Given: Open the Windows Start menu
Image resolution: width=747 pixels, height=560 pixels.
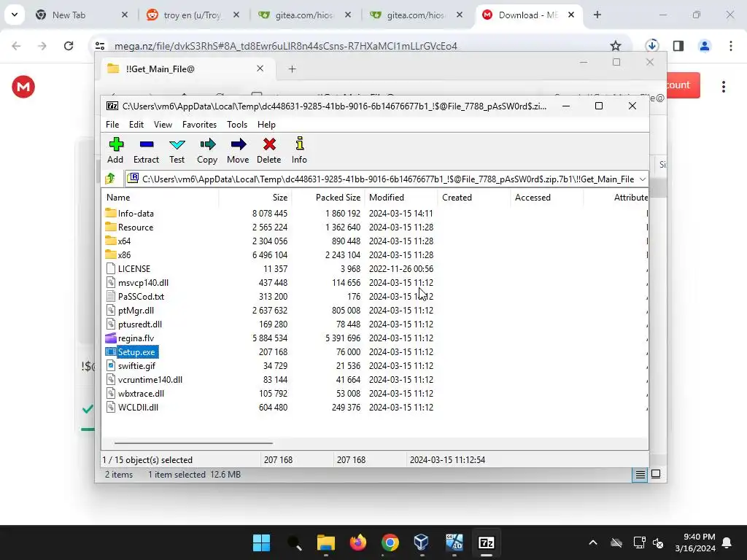Looking at the screenshot, I should pos(262,542).
